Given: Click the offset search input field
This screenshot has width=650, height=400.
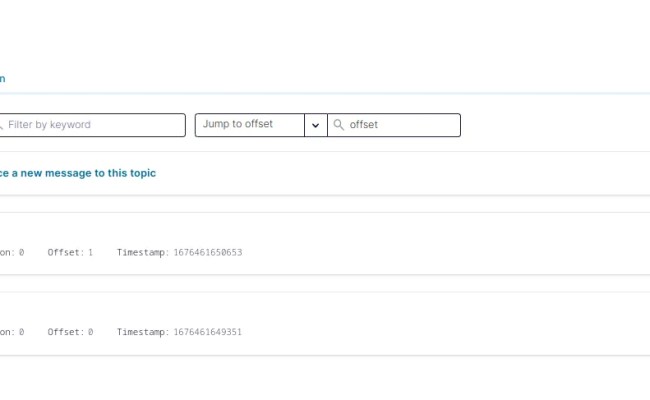Looking at the screenshot, I should point(394,125).
